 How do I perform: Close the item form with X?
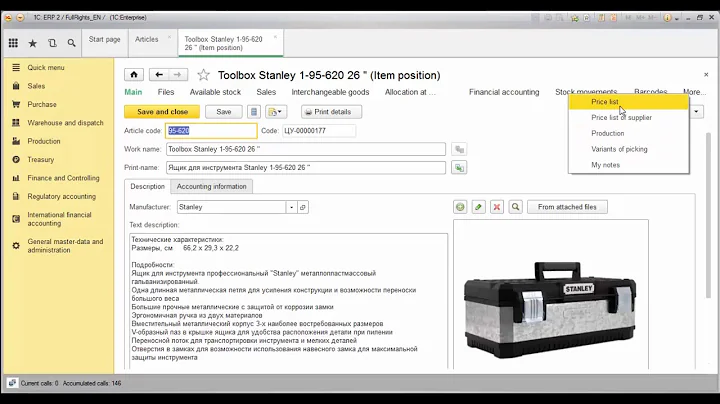click(706, 74)
